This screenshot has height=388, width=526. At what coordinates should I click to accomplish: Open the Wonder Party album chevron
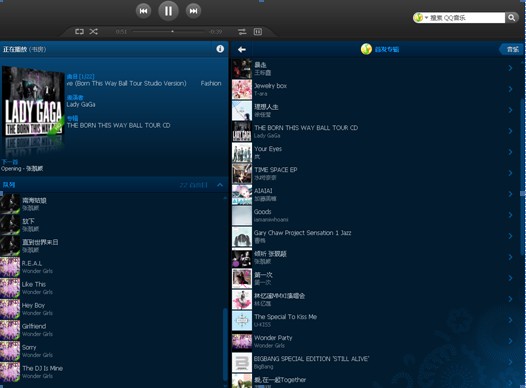510,341
